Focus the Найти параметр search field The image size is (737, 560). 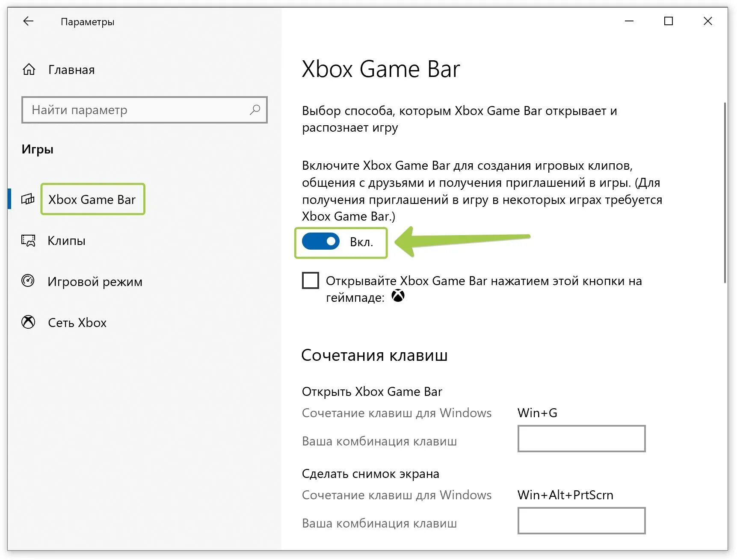tap(145, 110)
